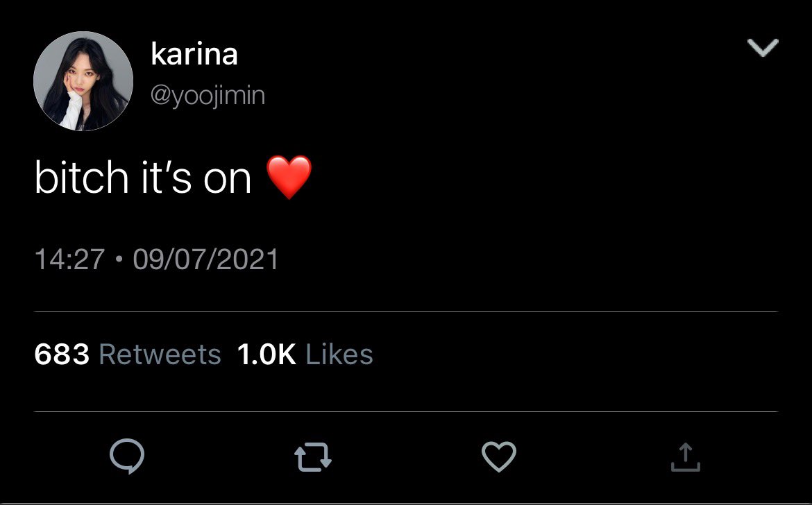This screenshot has width=812, height=505.
Task: Visit the @yoojimin handle
Action: tap(208, 96)
